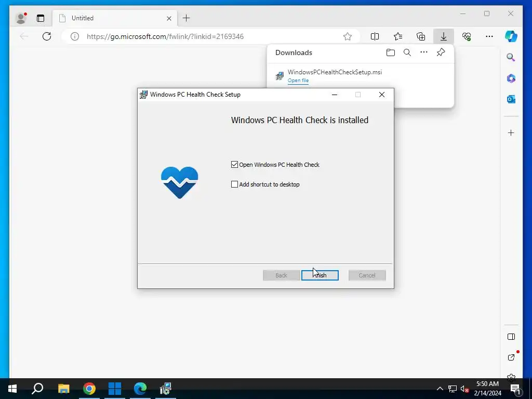Switch to Microsoft Edge taskbar icon
Image resolution: width=532 pixels, height=399 pixels.
[140, 389]
